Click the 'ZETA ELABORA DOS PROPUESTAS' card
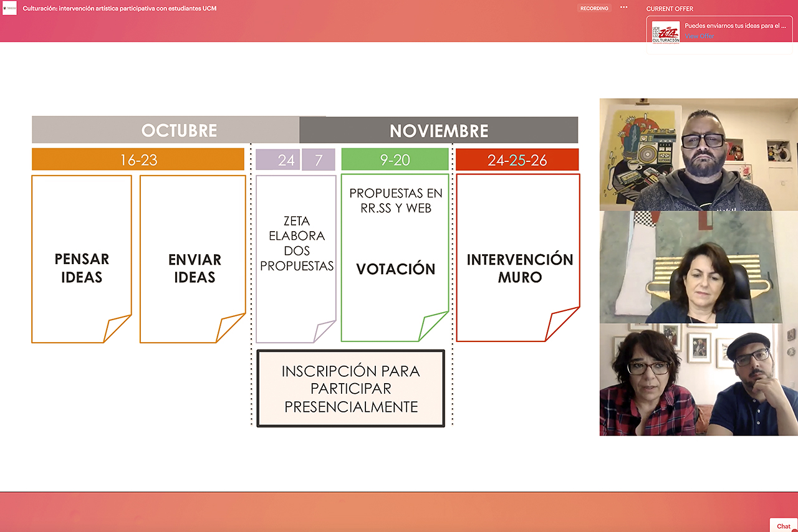 tap(296, 259)
